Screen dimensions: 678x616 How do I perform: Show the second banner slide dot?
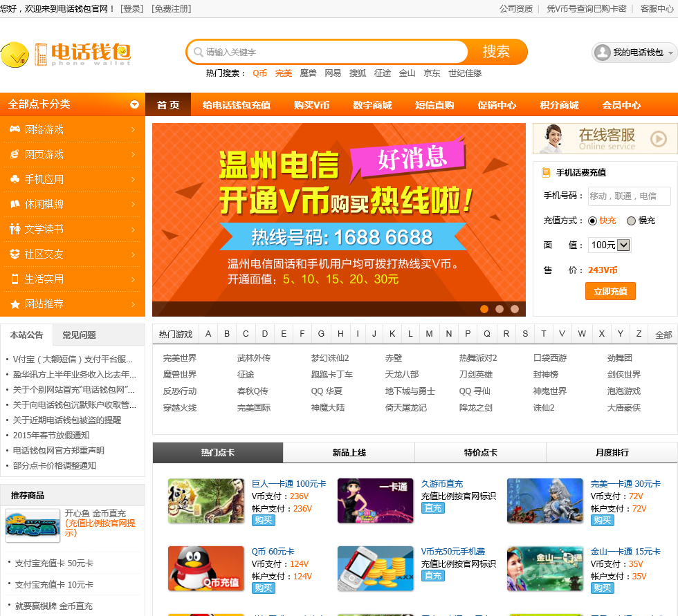pos(500,309)
